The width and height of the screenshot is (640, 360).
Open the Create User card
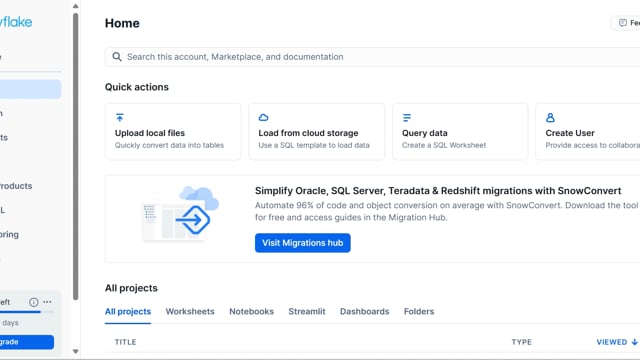pos(588,131)
